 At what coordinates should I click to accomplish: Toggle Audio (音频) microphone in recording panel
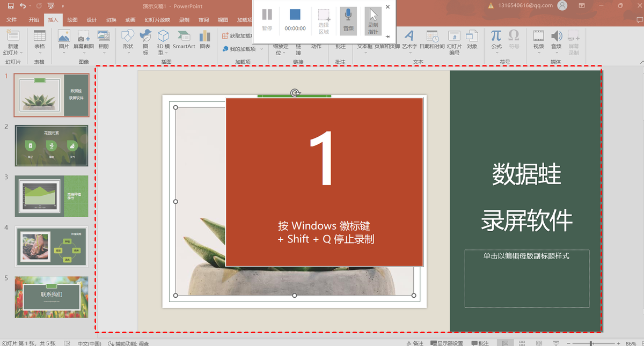click(348, 20)
